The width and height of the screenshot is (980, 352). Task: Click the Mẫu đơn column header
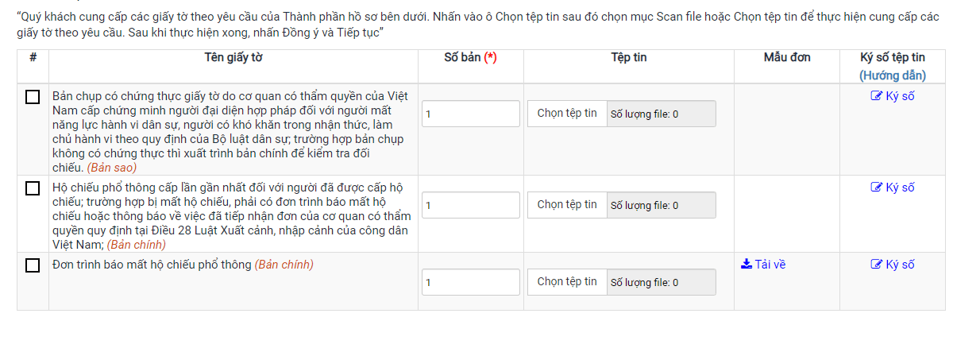(786, 58)
